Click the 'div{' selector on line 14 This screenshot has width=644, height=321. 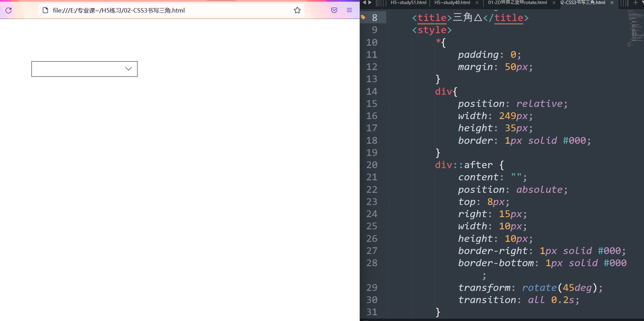pos(446,92)
